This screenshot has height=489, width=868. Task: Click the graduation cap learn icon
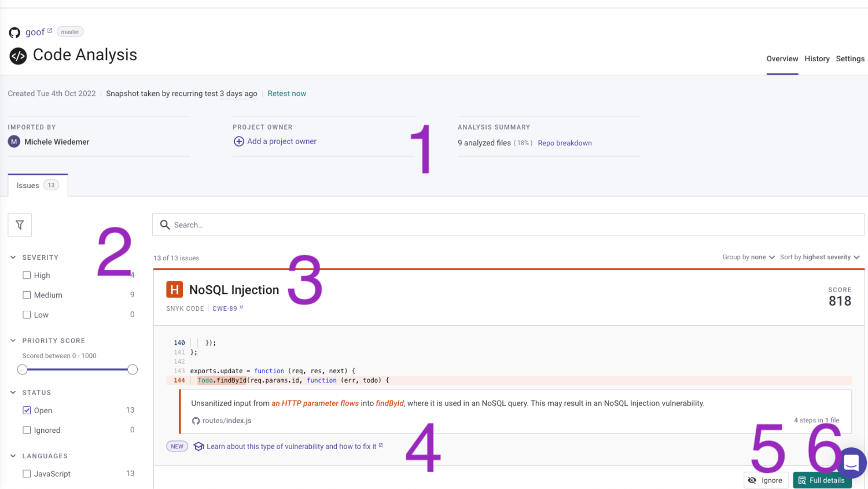(198, 446)
